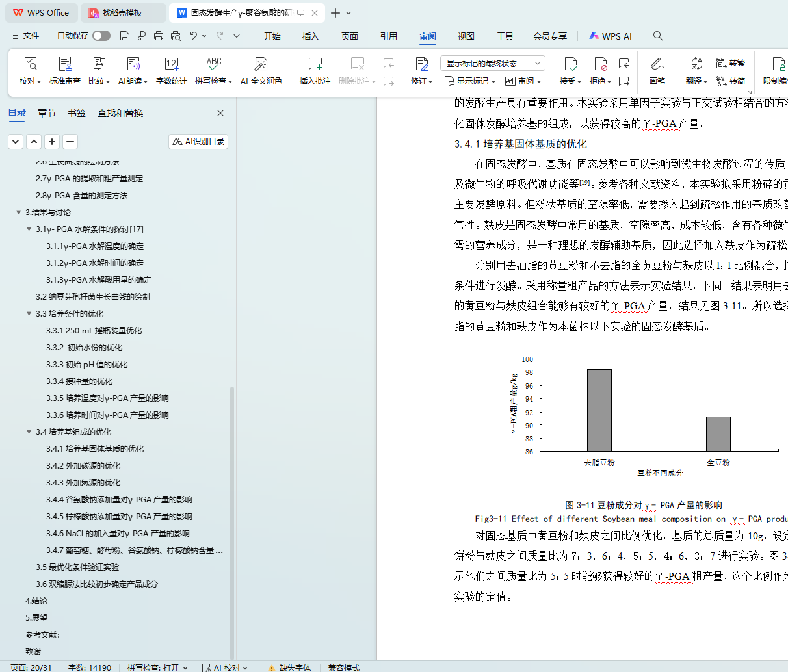788x672 pixels.
Task: Go to 3.5 最优化条件验证实验 heading
Action: [x=77, y=567]
